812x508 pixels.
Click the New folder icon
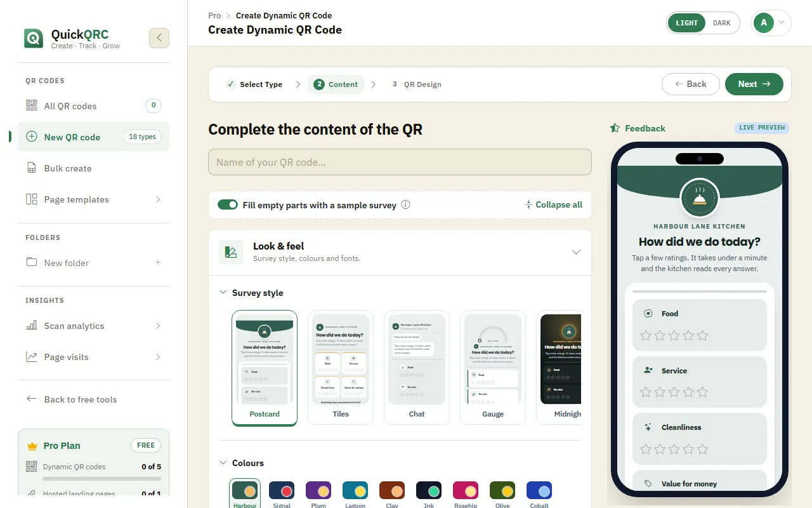coord(32,262)
